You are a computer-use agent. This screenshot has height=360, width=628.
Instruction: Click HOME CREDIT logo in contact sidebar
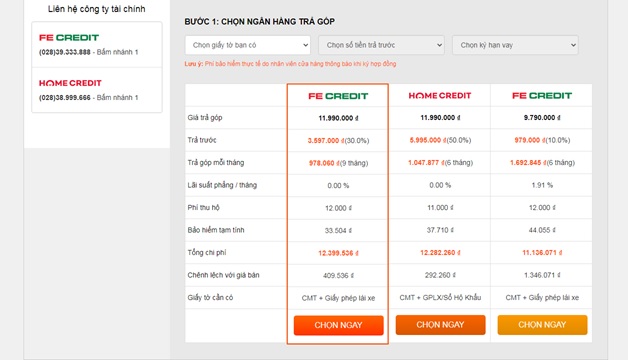pos(70,83)
